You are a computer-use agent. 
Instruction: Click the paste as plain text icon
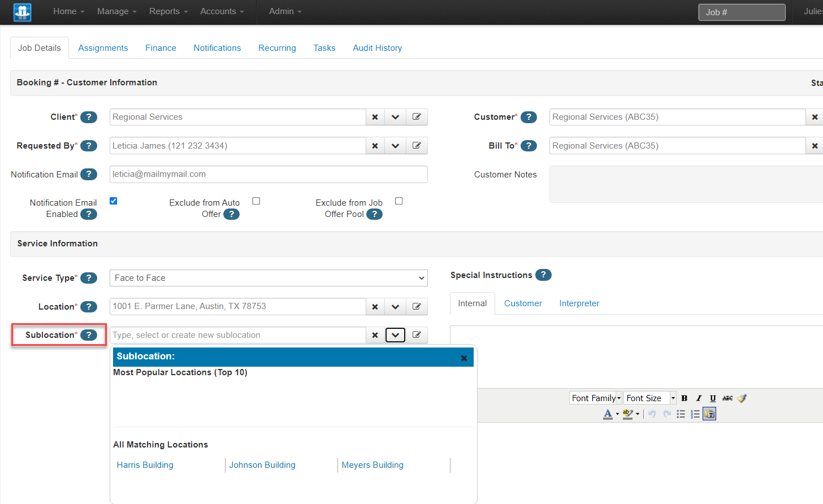pos(709,414)
